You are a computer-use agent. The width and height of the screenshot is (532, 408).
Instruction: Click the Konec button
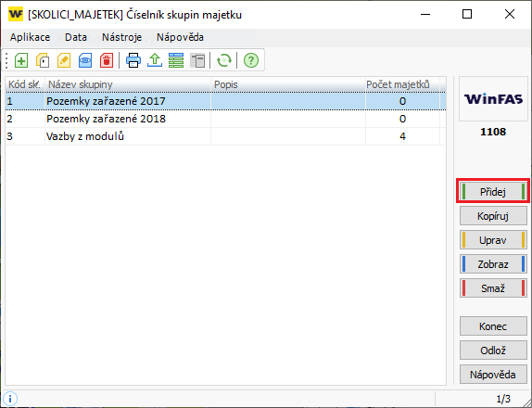[x=493, y=326]
